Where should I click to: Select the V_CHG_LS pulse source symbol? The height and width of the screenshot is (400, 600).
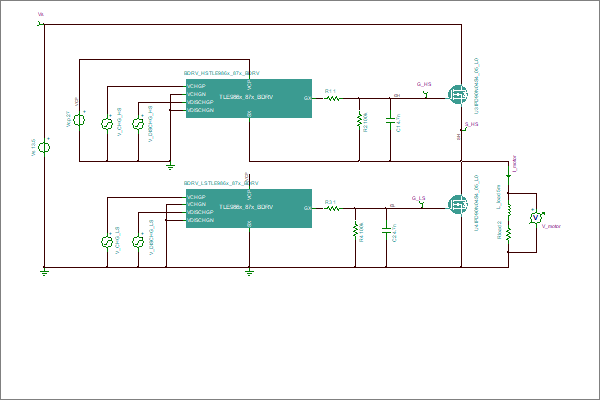pyautogui.click(x=107, y=242)
